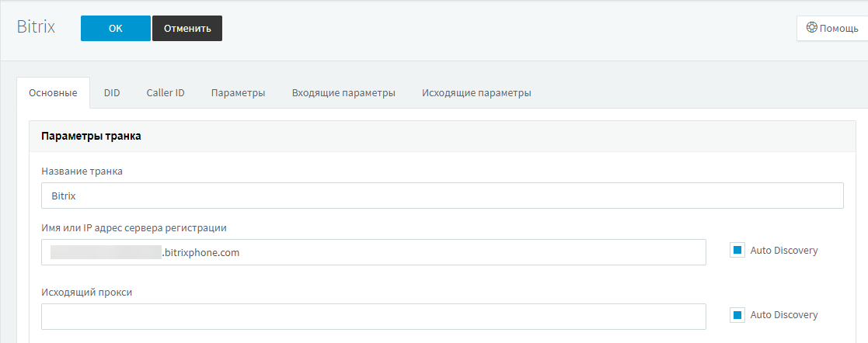Click the Bitrix page title
The image size is (868, 343).
coord(37,26)
